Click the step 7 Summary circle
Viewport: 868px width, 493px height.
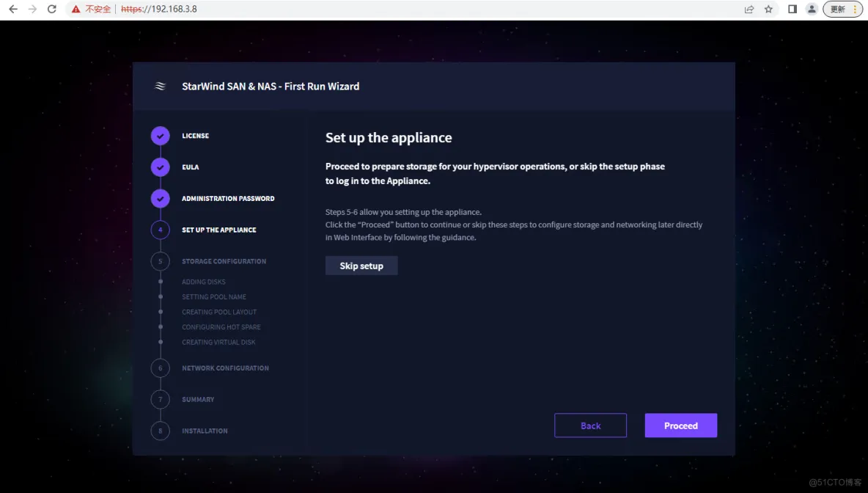pos(161,400)
